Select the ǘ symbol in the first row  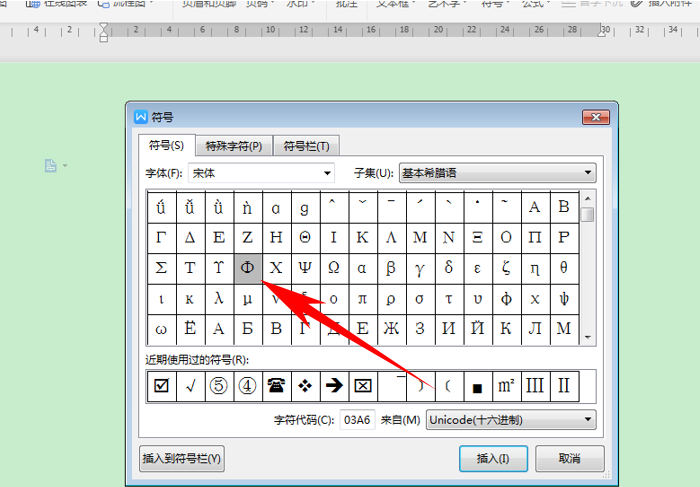(161, 207)
